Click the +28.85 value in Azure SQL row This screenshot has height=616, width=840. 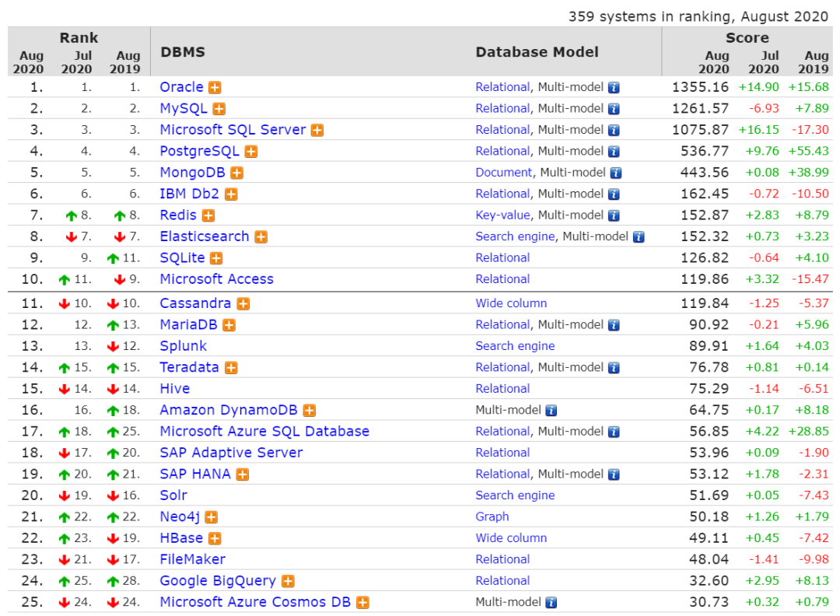coord(808,431)
